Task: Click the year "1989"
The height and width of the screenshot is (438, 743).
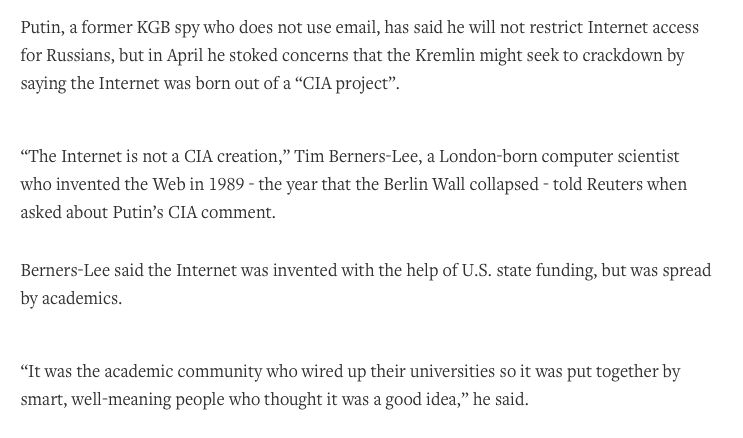Action: click(x=227, y=184)
